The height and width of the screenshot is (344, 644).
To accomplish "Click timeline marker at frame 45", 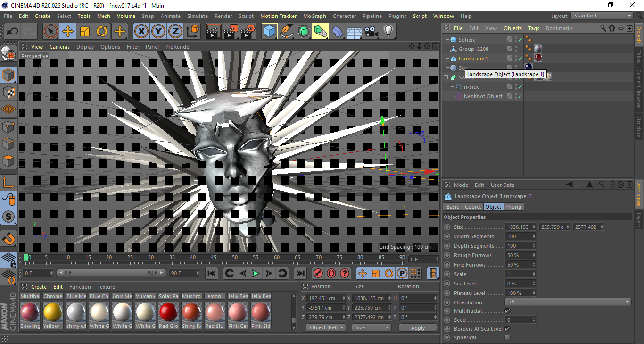I will (x=214, y=258).
